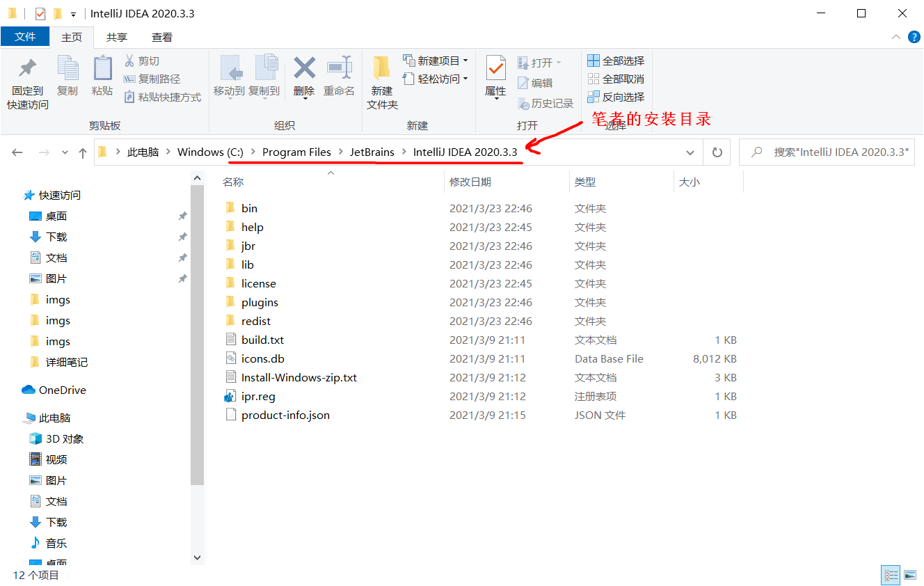Viewport: 924px width, 586px height.
Task: Click Invert selection (反向选择)
Action: (616, 97)
